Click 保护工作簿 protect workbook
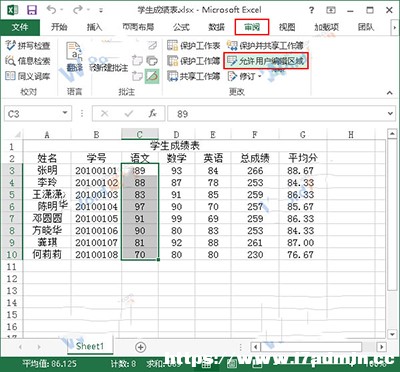 (x=194, y=61)
